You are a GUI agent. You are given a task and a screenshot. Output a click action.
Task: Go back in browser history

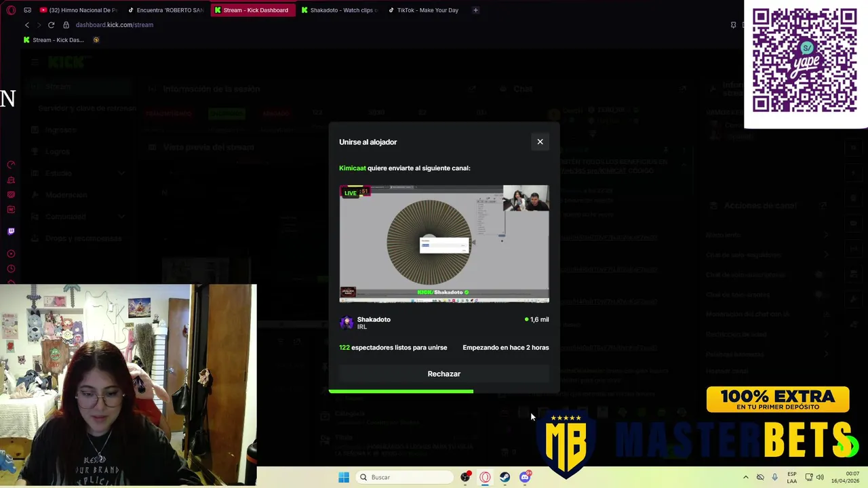(x=27, y=25)
